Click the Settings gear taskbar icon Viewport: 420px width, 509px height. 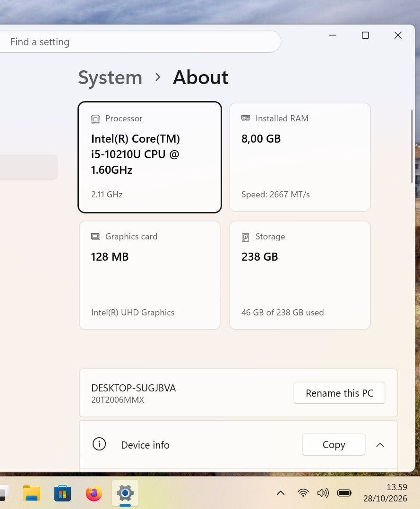coord(125,493)
